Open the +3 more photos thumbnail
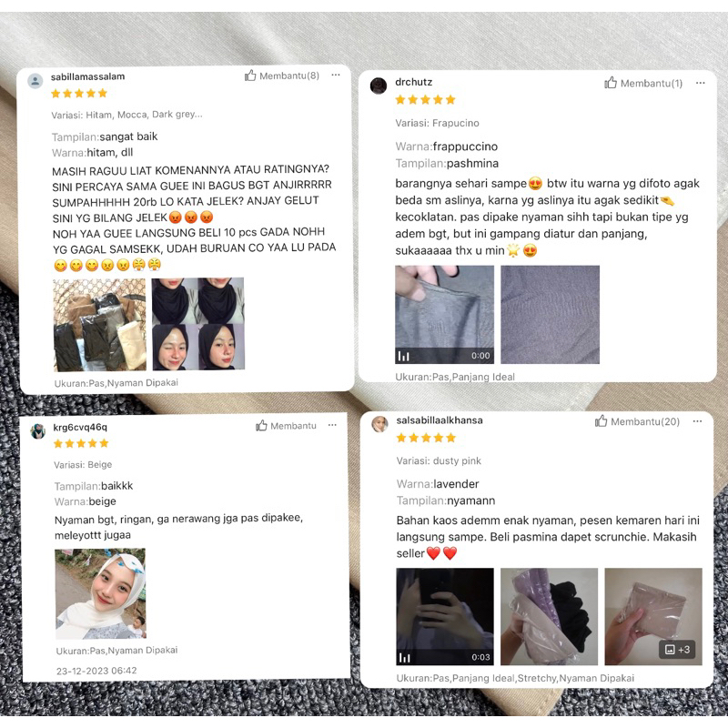 653,616
